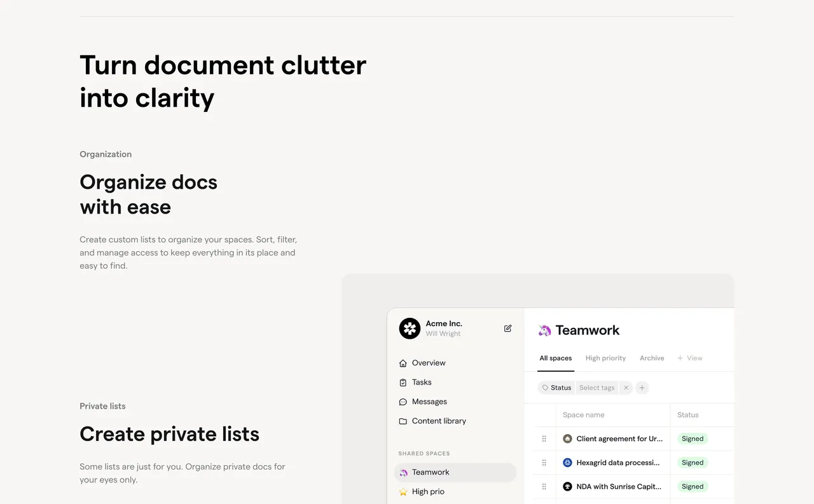Image resolution: width=814 pixels, height=504 pixels.
Task: Select the Overview home icon
Action: point(403,362)
